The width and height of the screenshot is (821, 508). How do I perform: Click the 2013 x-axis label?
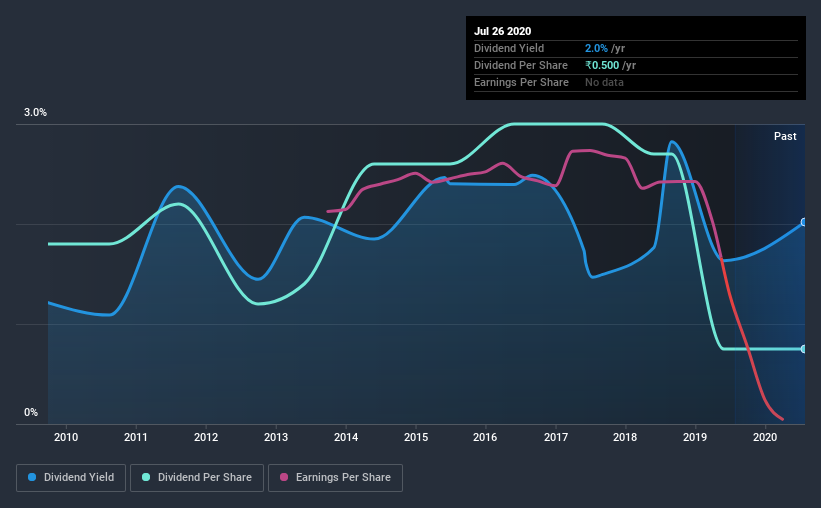point(276,437)
